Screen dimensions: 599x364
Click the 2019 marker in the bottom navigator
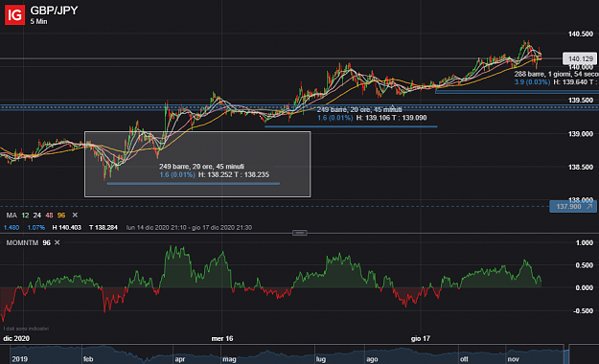tap(19, 359)
